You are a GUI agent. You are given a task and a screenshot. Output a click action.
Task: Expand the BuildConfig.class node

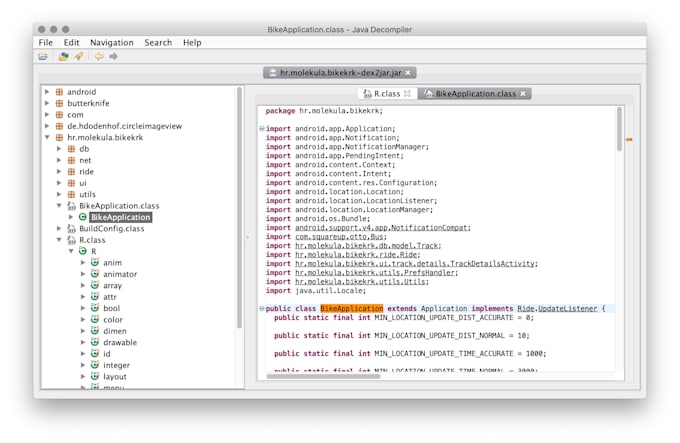pyautogui.click(x=59, y=228)
